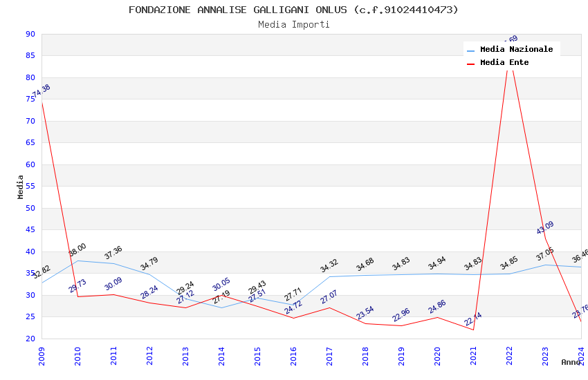
Task: Click the 34.68 data label for 2018
Action: point(365,265)
